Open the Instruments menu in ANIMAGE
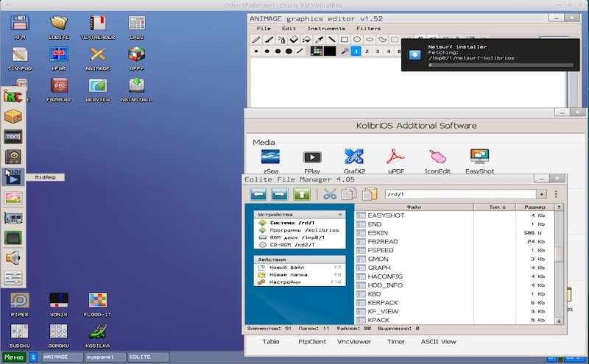Image resolution: width=589 pixels, height=364 pixels. pos(326,28)
